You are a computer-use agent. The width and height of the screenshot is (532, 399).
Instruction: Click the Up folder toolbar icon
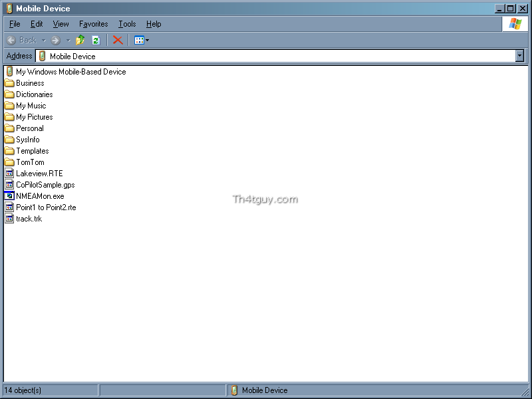(80, 40)
